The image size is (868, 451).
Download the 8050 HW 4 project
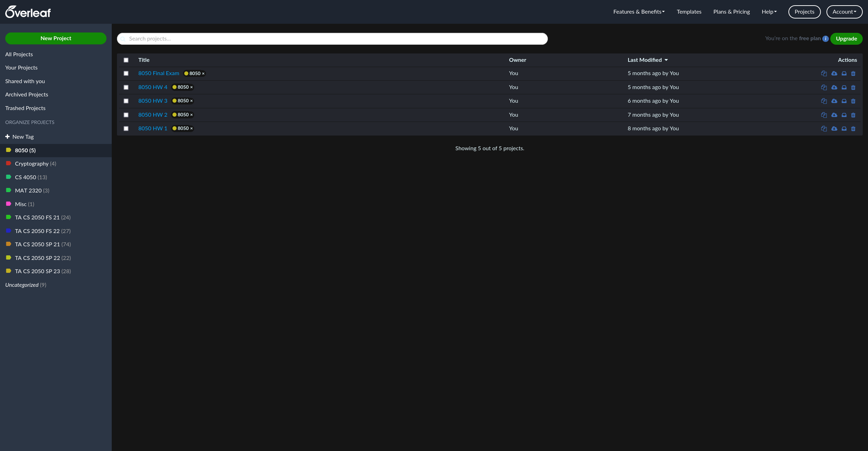(x=834, y=87)
